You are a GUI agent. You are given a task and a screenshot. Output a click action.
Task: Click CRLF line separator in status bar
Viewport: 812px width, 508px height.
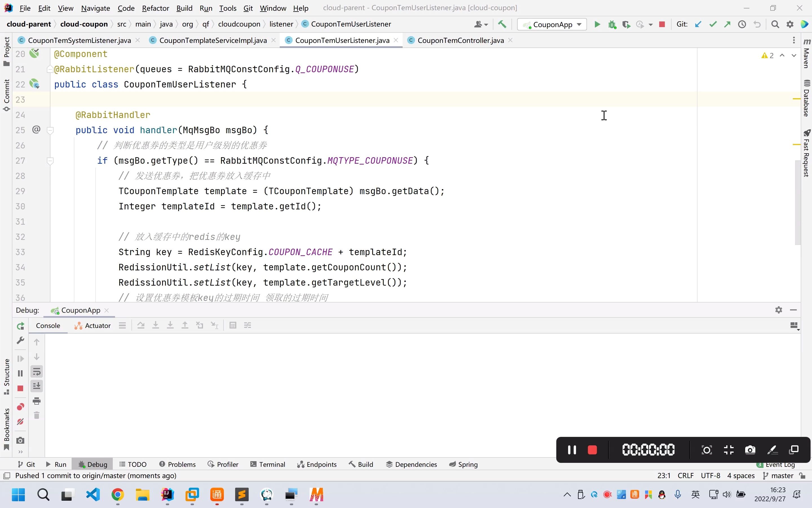[685, 476]
